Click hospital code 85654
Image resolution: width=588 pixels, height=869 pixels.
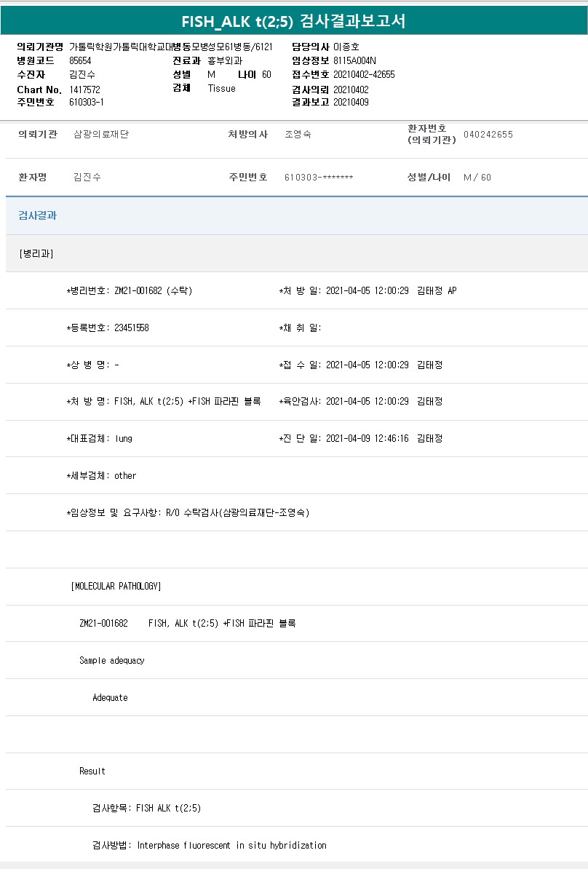[x=80, y=60]
